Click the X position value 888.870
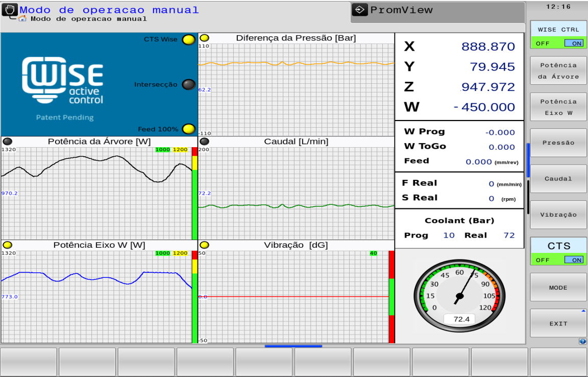 point(488,46)
